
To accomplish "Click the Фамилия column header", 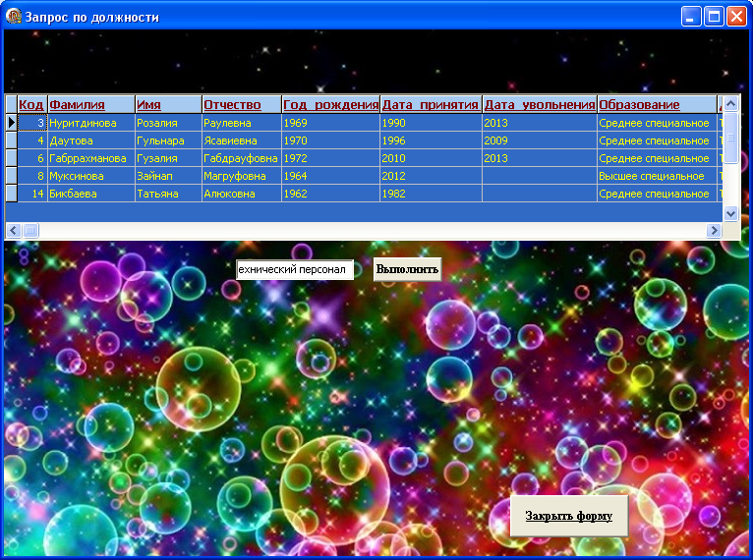I will (x=91, y=104).
